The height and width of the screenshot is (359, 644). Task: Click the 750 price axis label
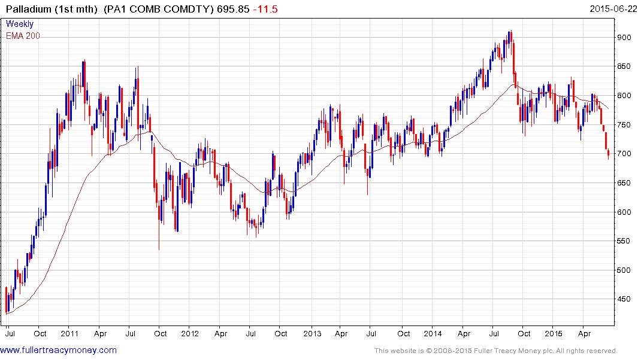pos(624,124)
